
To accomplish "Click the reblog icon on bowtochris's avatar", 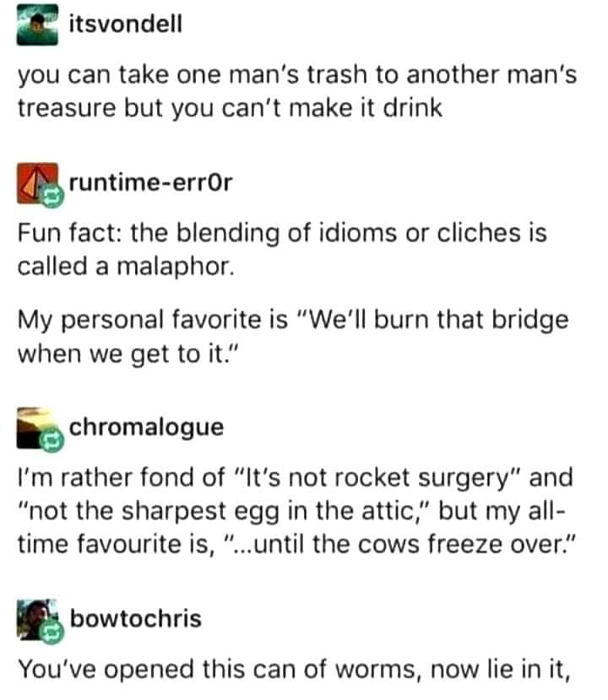I will point(52,632).
